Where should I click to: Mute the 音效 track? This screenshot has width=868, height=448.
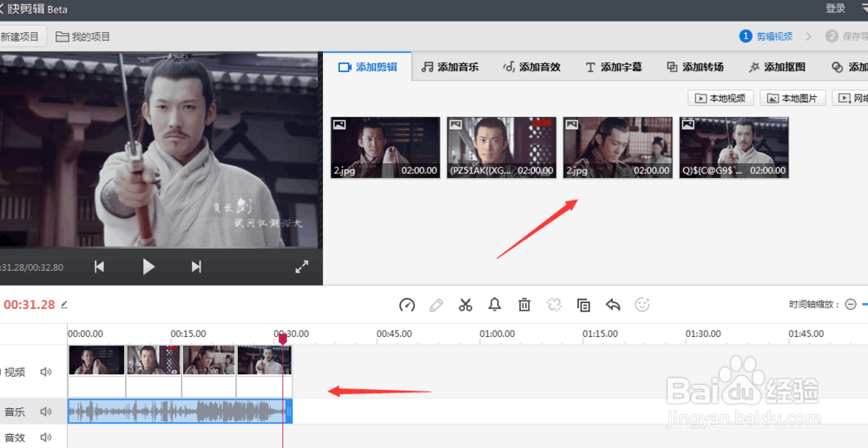point(46,438)
